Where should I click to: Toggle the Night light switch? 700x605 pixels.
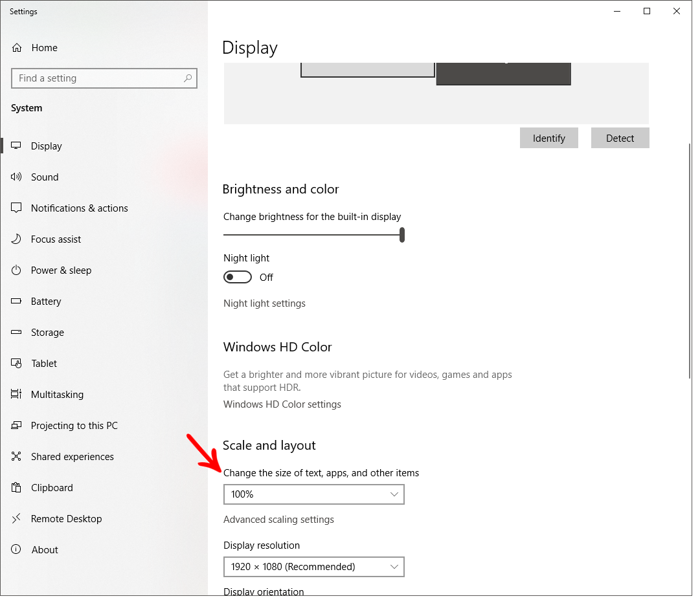(x=238, y=277)
